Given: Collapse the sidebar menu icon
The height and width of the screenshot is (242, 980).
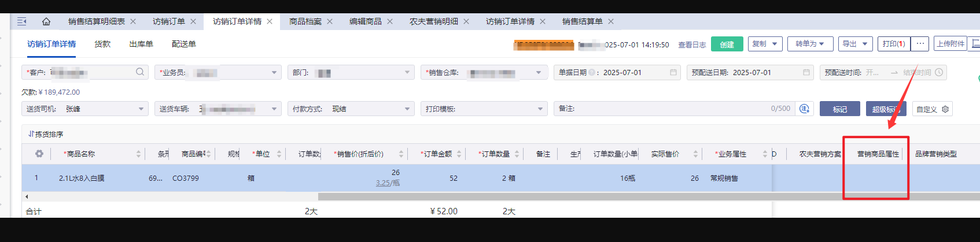Looking at the screenshot, I should pyautogui.click(x=22, y=21).
